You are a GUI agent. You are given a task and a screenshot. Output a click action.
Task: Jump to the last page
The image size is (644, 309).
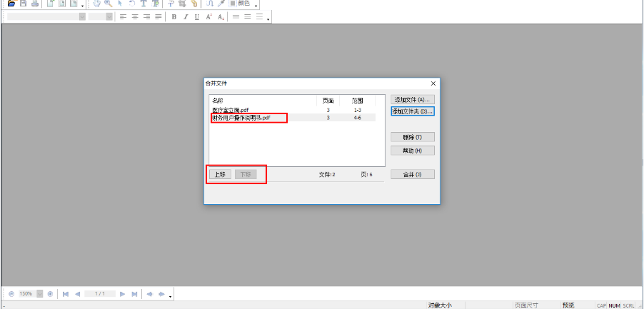pyautogui.click(x=134, y=294)
